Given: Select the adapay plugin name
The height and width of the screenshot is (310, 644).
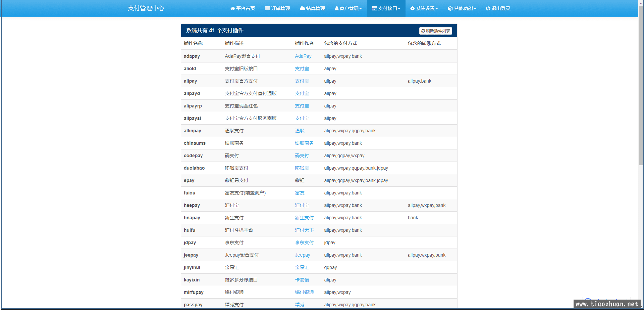Looking at the screenshot, I should 192,56.
